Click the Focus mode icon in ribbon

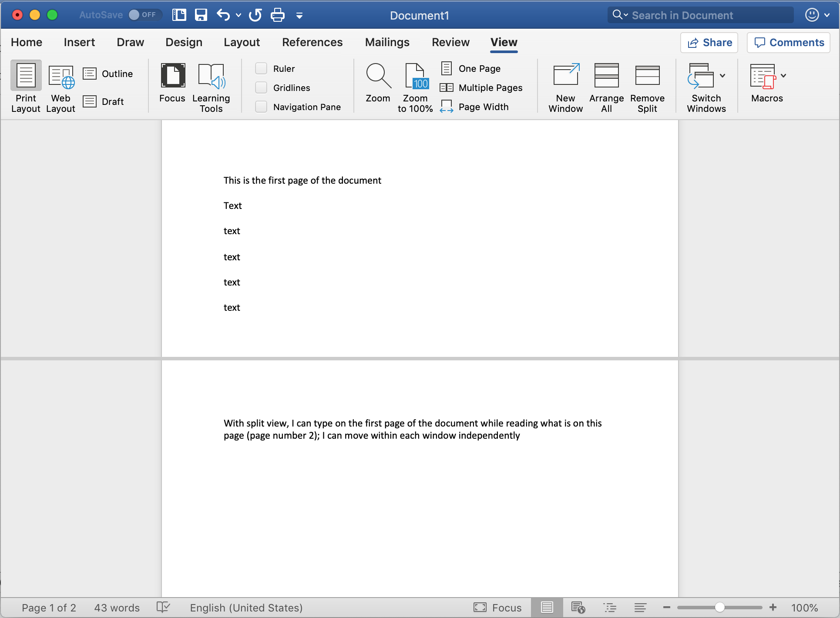point(172,76)
